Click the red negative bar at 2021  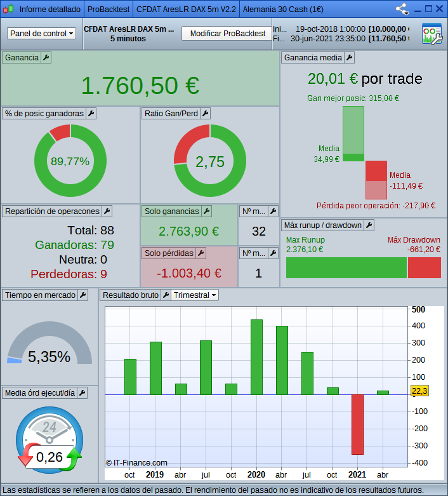[x=358, y=424]
